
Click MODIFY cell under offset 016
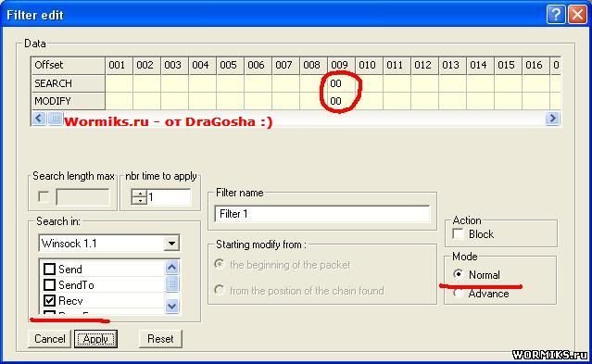[535, 101]
